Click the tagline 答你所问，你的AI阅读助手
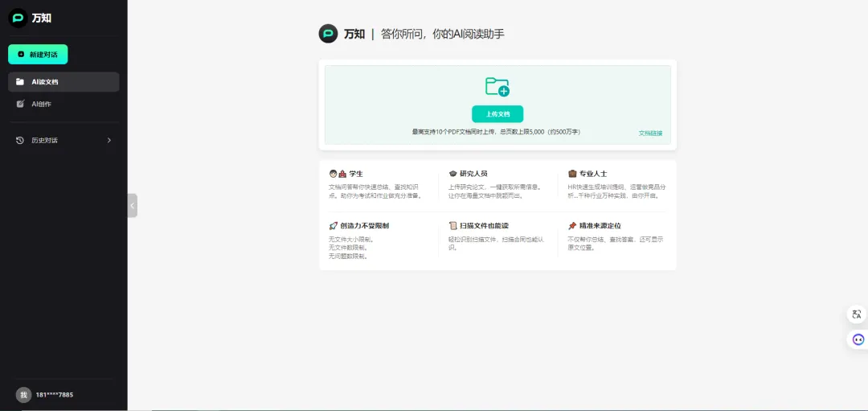The height and width of the screenshot is (411, 868). 443,34
